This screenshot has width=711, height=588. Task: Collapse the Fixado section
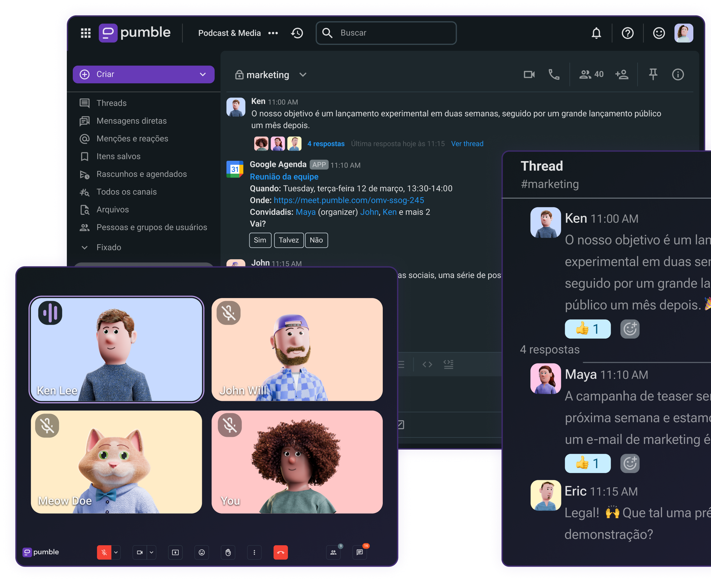click(x=85, y=247)
